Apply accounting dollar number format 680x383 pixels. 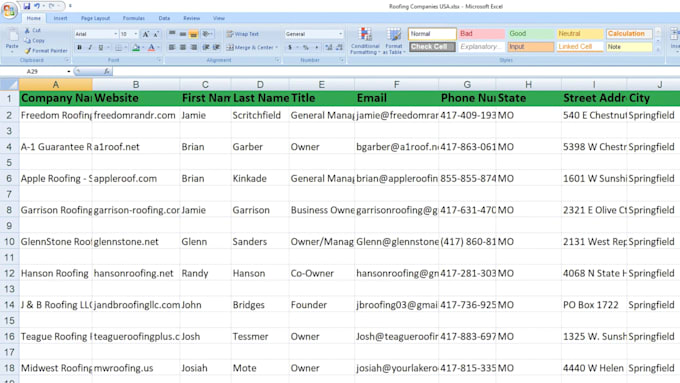[290, 47]
